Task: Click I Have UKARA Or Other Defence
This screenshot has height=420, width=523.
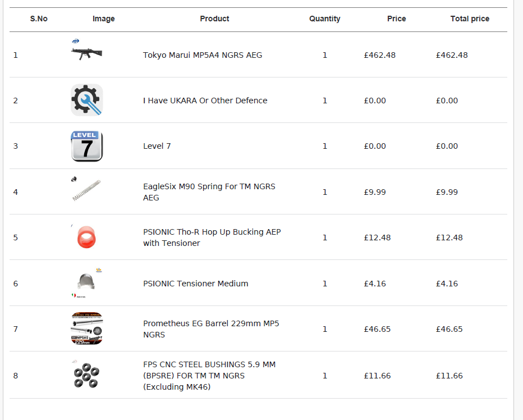Action: pos(205,101)
